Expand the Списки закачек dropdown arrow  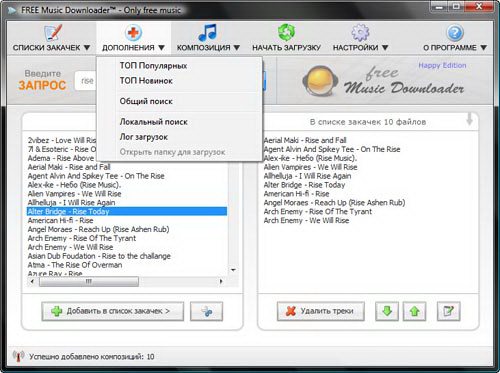point(87,48)
